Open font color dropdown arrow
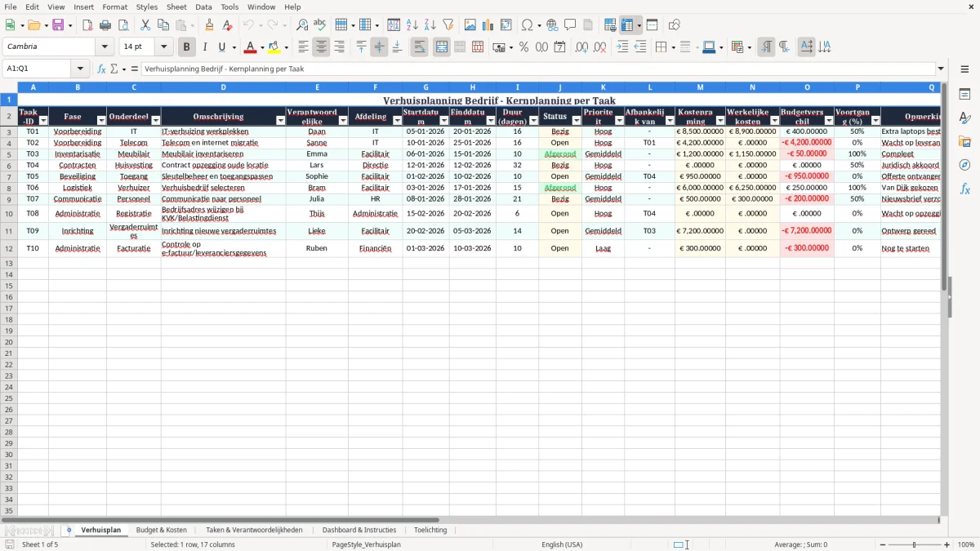The height and width of the screenshot is (551, 980). 261,47
